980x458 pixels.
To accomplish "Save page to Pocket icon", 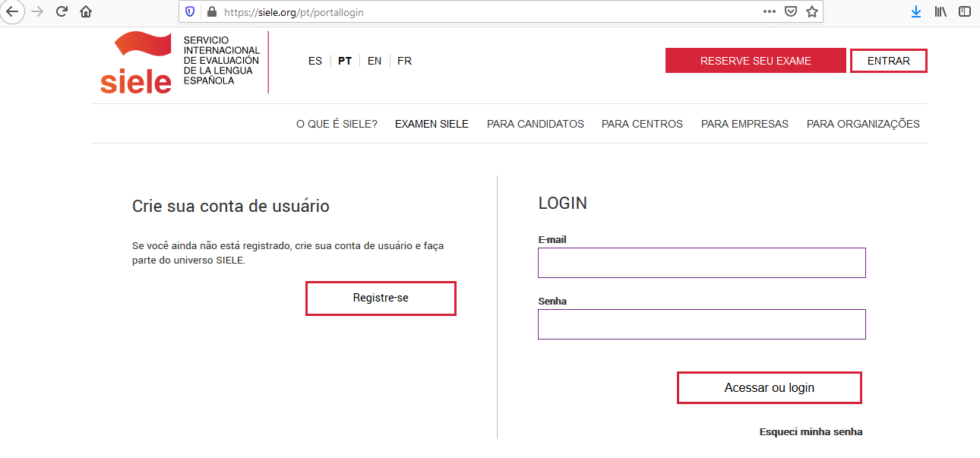I will click(x=791, y=11).
